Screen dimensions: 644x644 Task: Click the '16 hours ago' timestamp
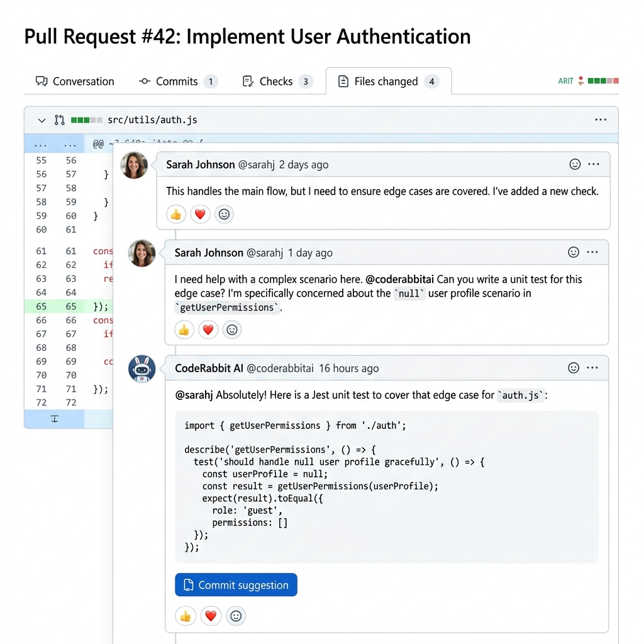tap(348, 369)
